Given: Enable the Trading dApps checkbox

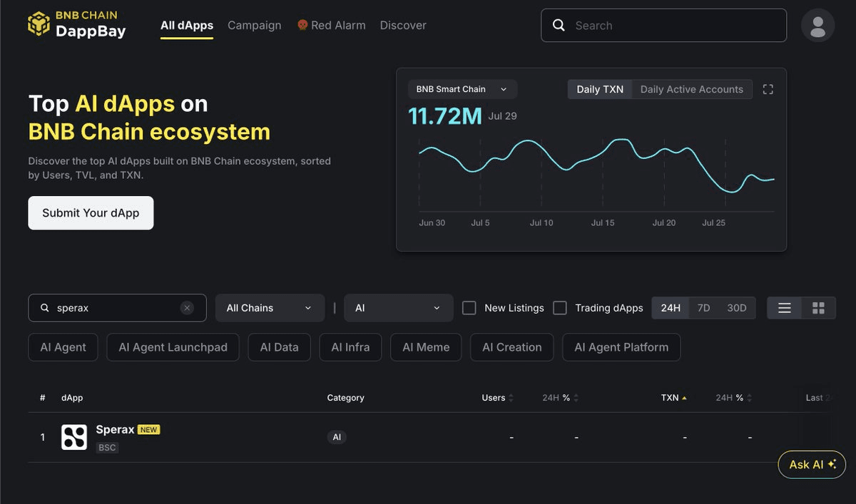Looking at the screenshot, I should pyautogui.click(x=560, y=308).
